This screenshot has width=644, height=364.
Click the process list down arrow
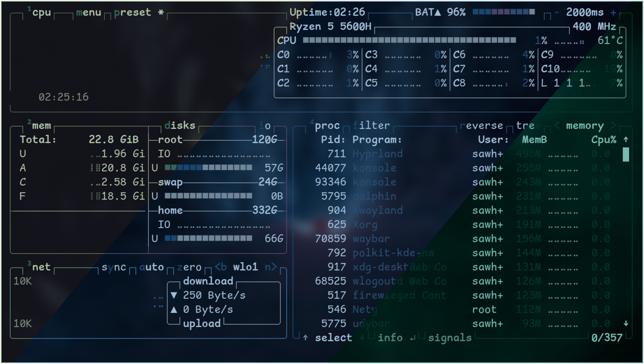pos(626,324)
